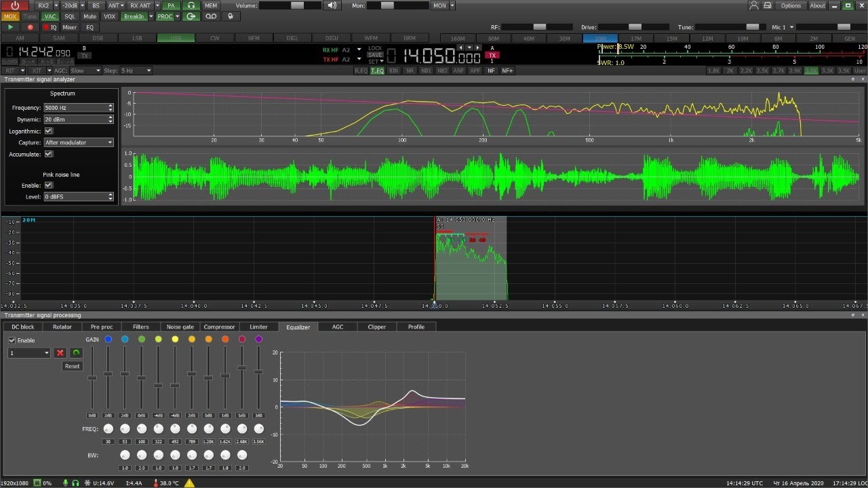The height and width of the screenshot is (488, 868).
Task: Click the Spectrum Frequency field showing 5000 Hz
Action: click(79, 108)
